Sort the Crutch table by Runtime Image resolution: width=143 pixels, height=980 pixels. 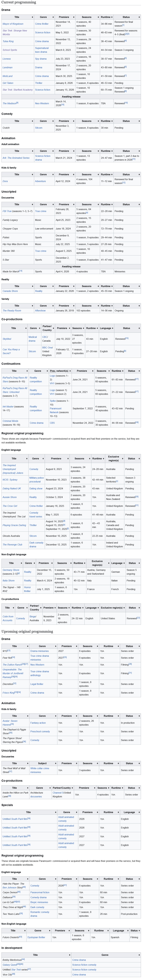[107, 121]
